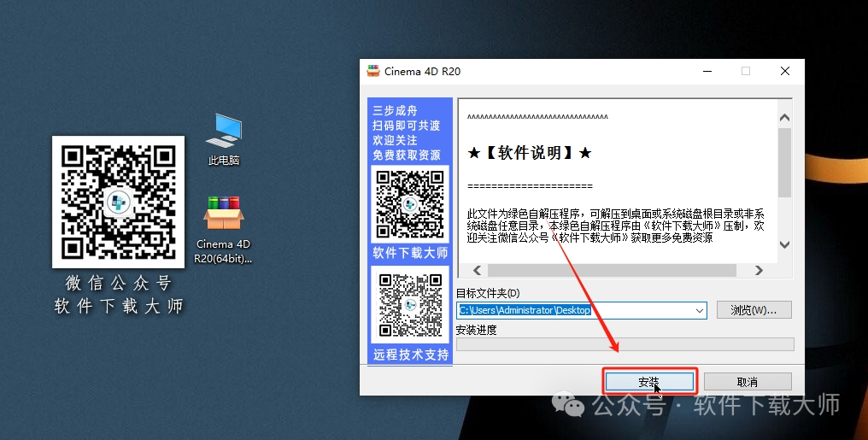Click the 安装 install button
Image resolution: width=868 pixels, height=440 pixels.
[x=649, y=381]
